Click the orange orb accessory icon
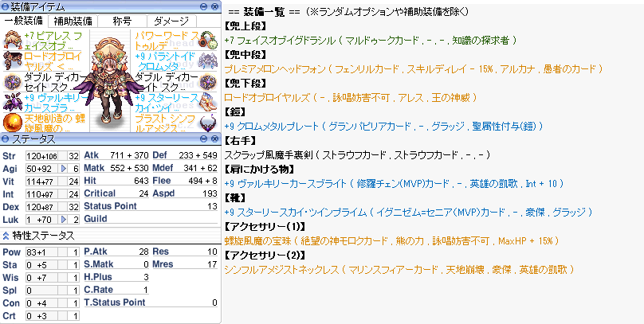Viewport: 644px width, 324px height. (12, 123)
